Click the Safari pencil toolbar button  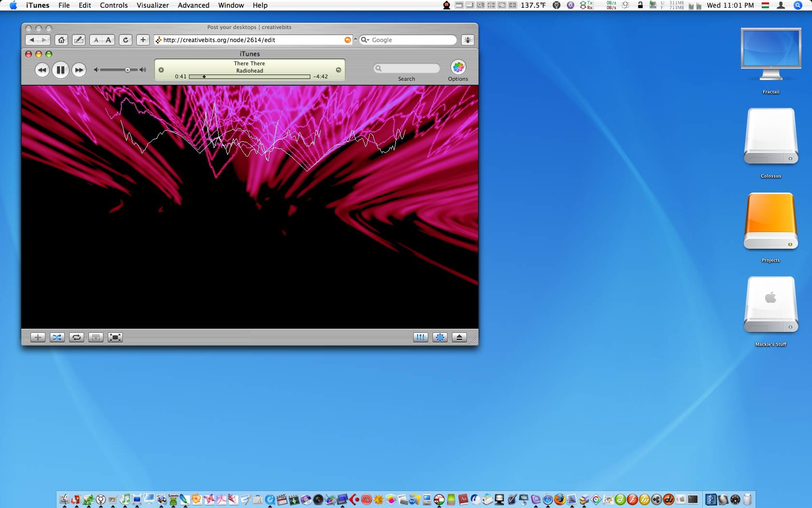tap(79, 40)
